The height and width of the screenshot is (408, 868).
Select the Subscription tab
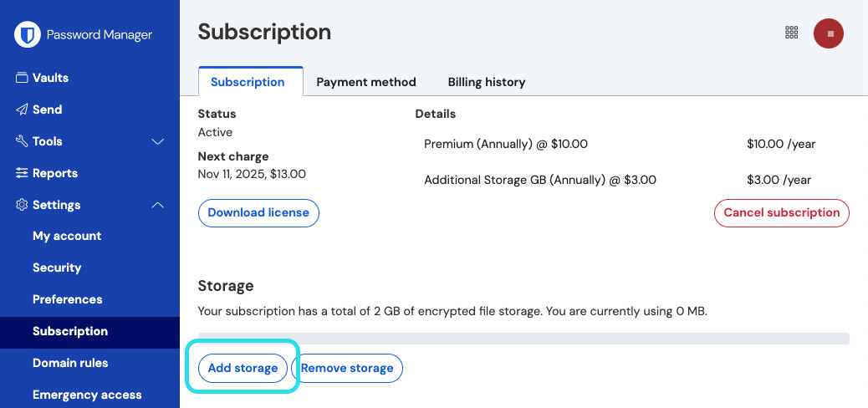(x=248, y=82)
